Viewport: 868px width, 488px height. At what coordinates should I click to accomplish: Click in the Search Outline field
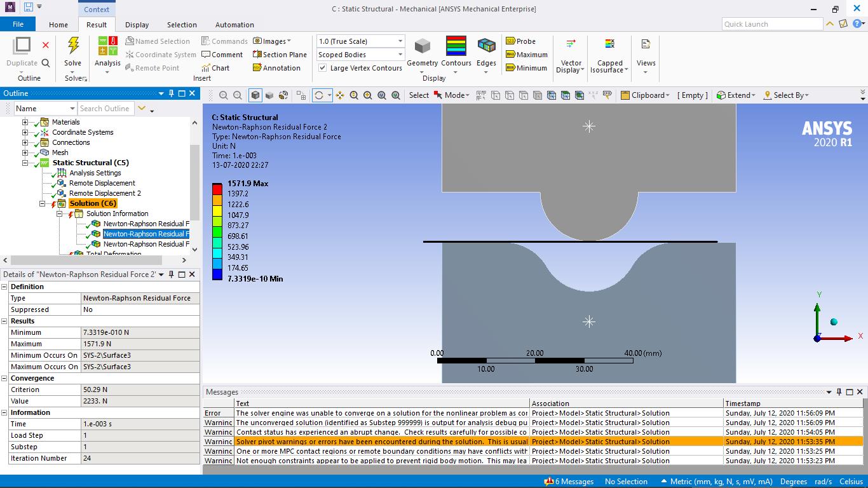tap(105, 109)
